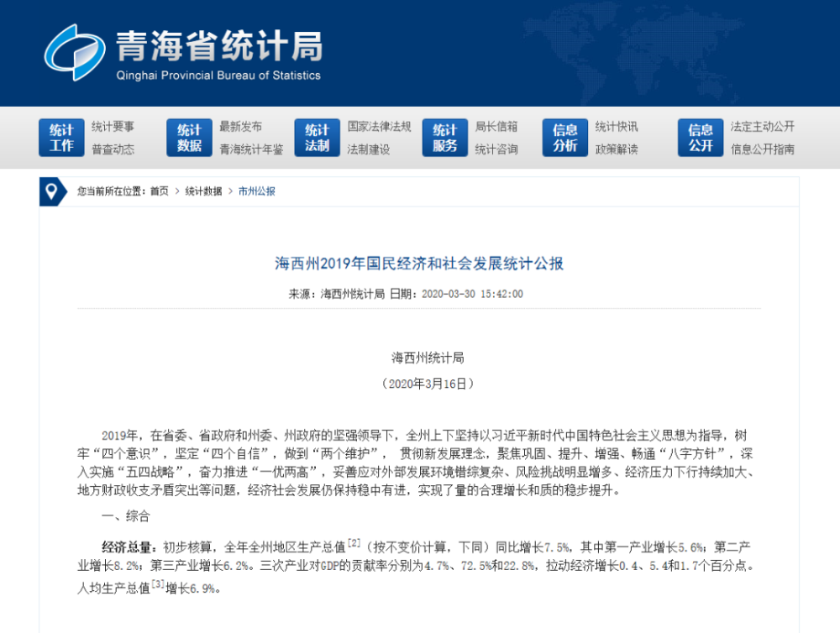Click the centered 海西州统计局 byline
Screen dimensions: 840x633
(x=428, y=358)
